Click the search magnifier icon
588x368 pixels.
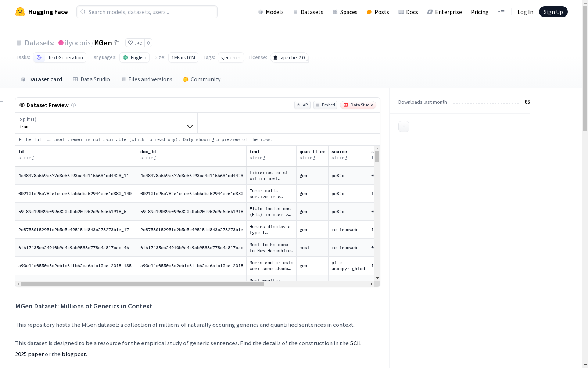(x=83, y=12)
